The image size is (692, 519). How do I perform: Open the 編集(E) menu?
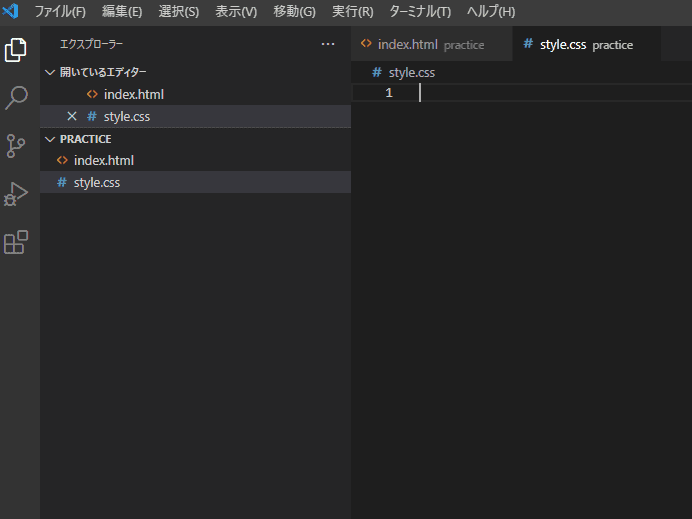pyautogui.click(x=122, y=12)
